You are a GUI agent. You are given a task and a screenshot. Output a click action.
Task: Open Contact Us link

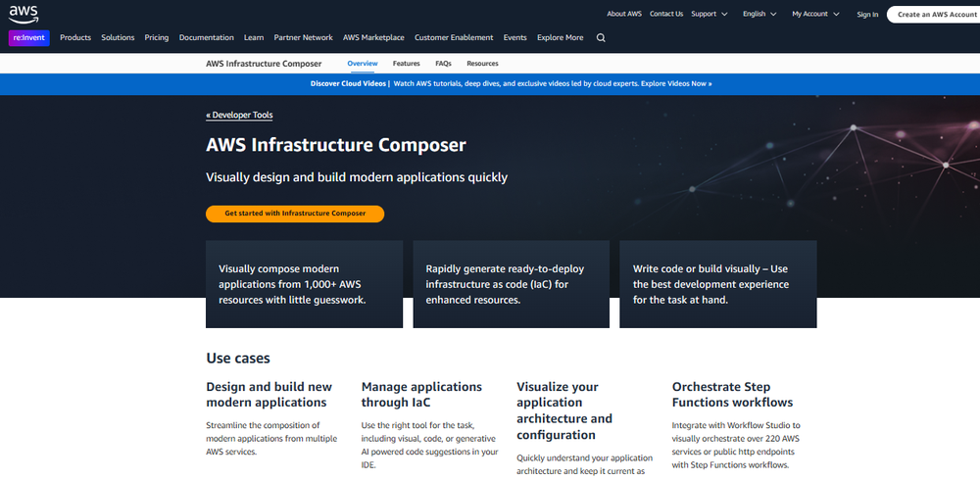tap(666, 14)
